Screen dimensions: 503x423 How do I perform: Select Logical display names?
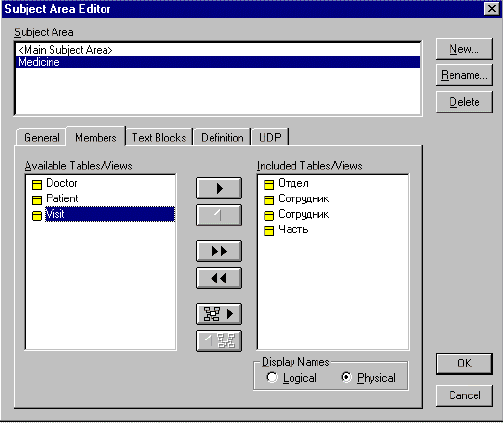click(272, 377)
